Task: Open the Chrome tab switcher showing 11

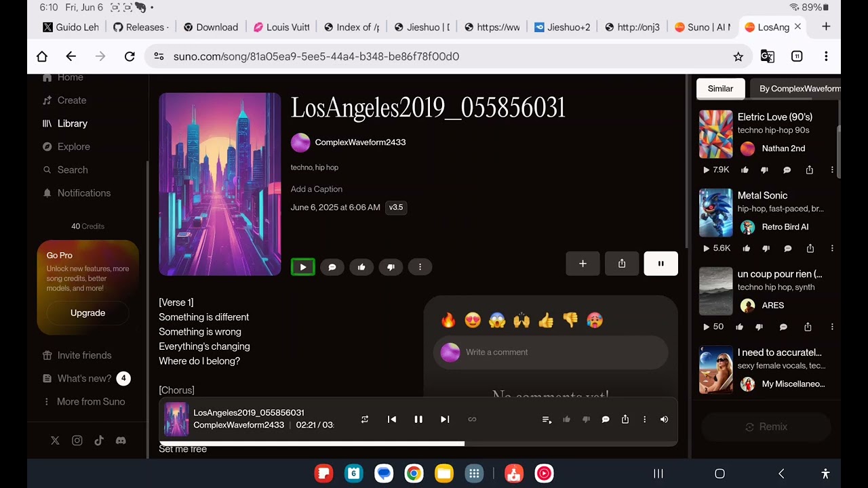Action: 797,56
